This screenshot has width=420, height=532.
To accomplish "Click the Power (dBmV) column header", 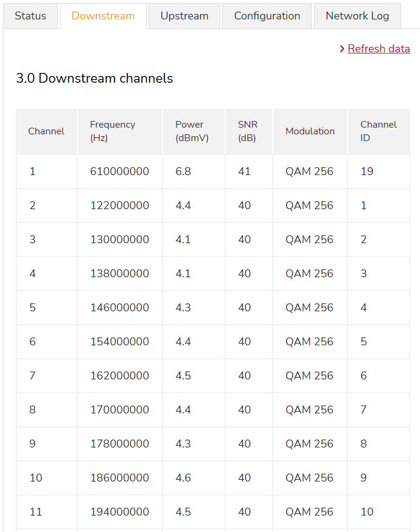I will coord(192,131).
